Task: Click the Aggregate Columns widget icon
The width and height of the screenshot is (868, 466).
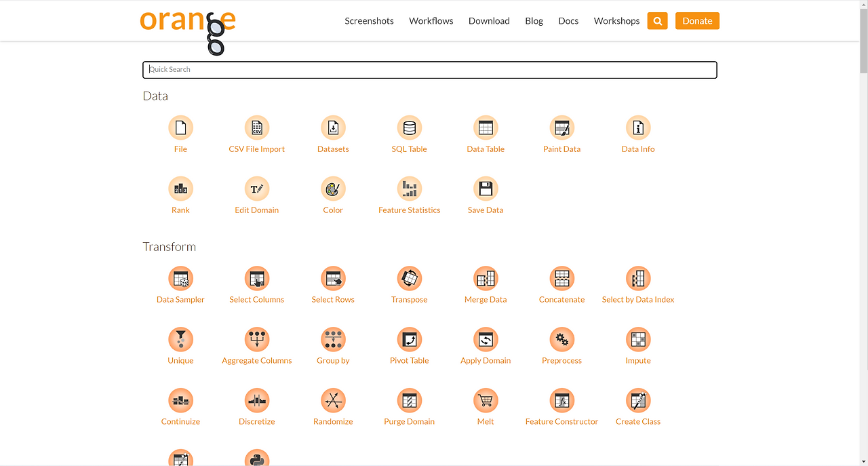Action: click(257, 339)
